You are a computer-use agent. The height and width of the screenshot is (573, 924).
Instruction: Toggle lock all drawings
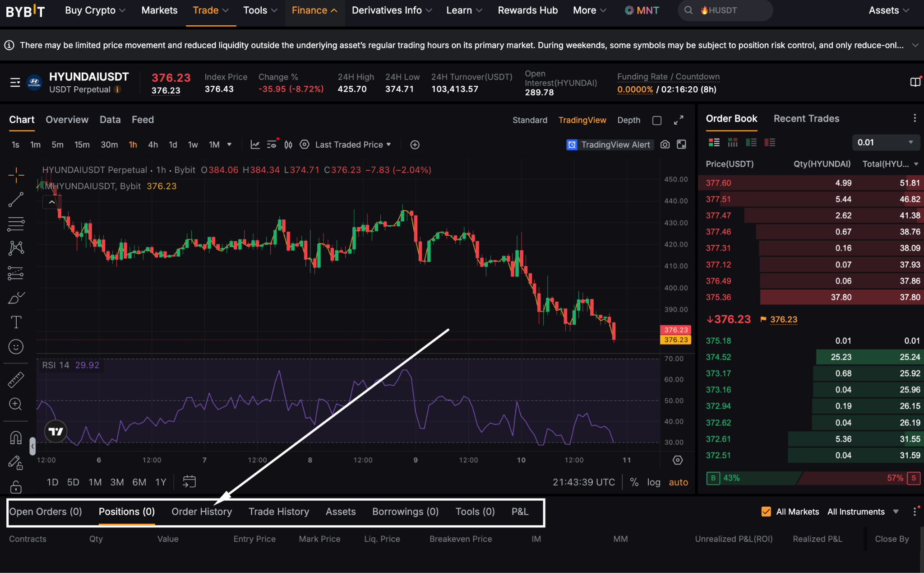pyautogui.click(x=16, y=487)
